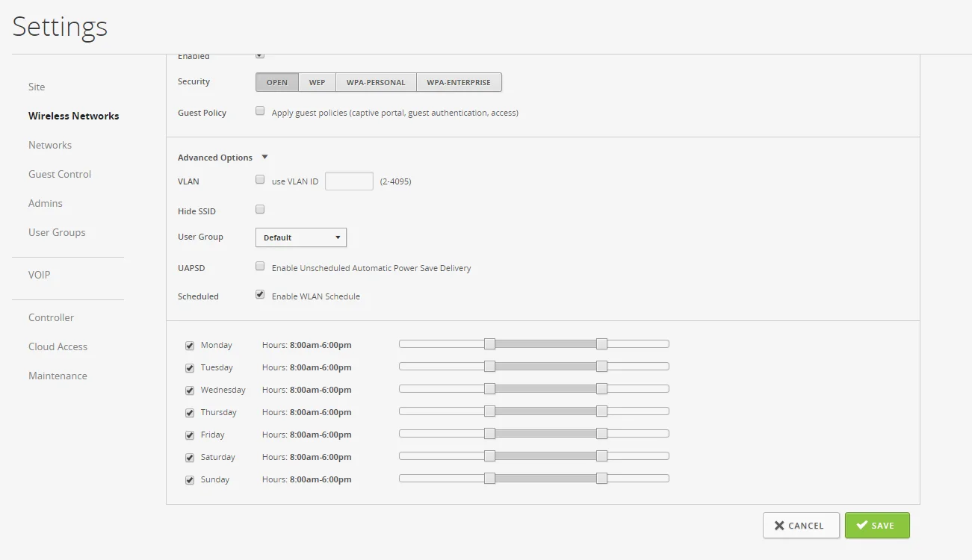Click Monday's start-time slider handle

489,344
